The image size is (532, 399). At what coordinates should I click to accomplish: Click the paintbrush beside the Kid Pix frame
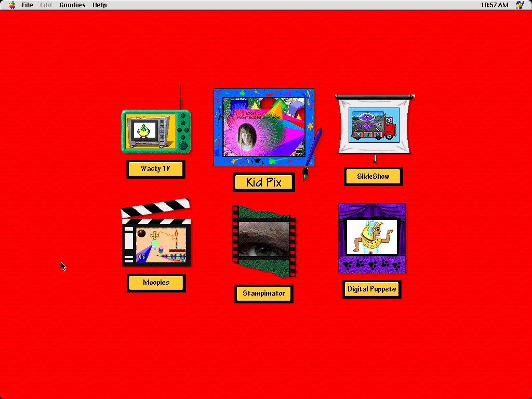point(313,153)
